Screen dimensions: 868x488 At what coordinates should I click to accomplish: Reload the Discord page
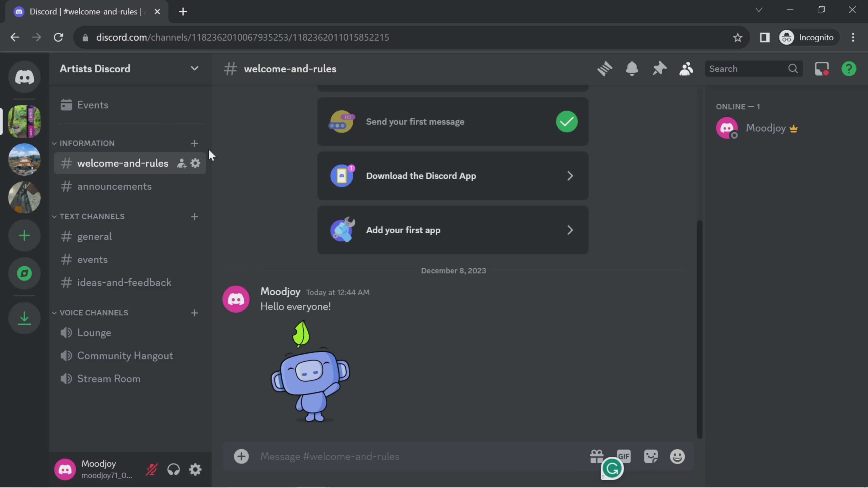click(59, 37)
